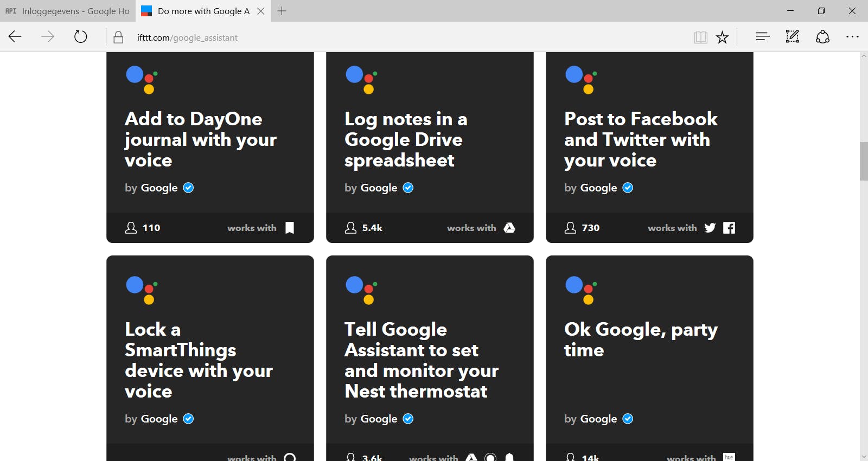This screenshot has width=868, height=461.
Task: Click Google Assistant logo on the spreadsheet card
Action: point(361,79)
